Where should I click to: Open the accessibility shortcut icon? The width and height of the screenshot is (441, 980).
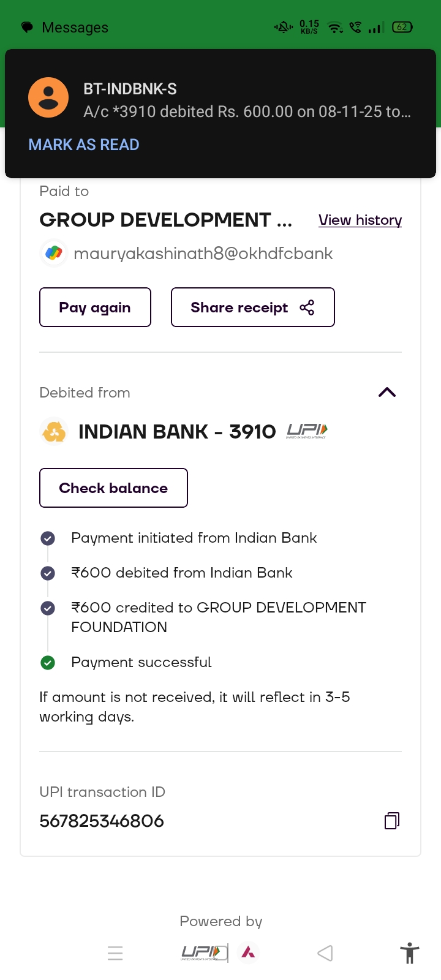[409, 954]
